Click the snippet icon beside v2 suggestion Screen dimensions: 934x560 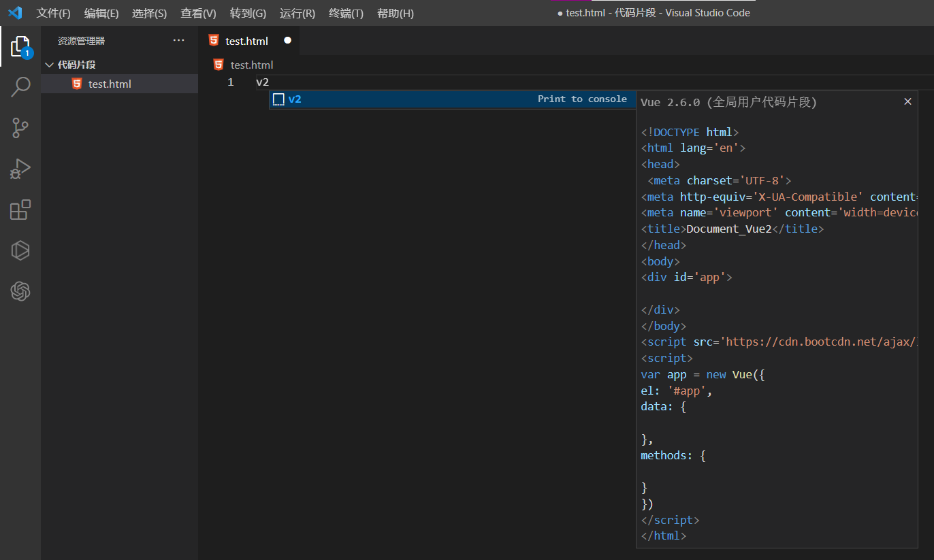[x=278, y=99]
